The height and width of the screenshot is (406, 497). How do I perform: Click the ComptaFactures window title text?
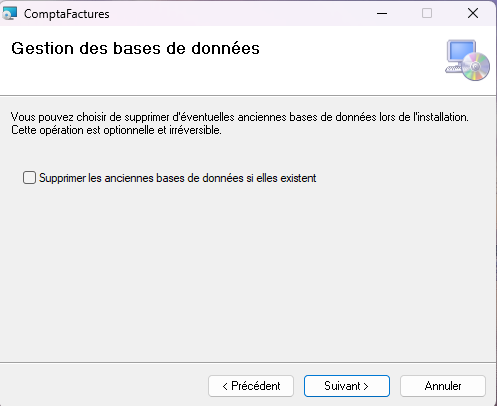tap(67, 14)
